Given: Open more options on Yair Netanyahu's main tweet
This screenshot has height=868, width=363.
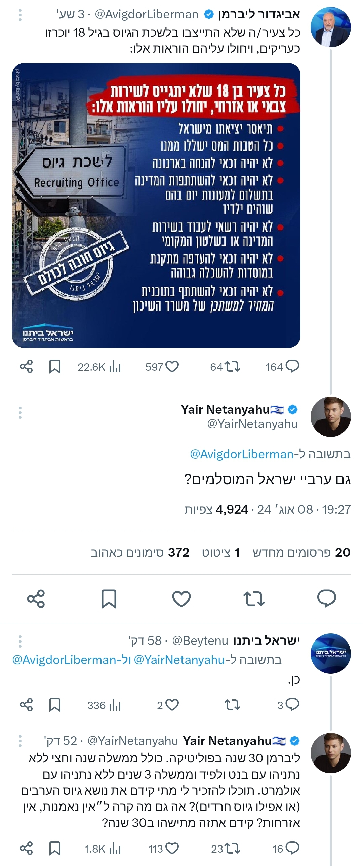Looking at the screenshot, I should (20, 412).
